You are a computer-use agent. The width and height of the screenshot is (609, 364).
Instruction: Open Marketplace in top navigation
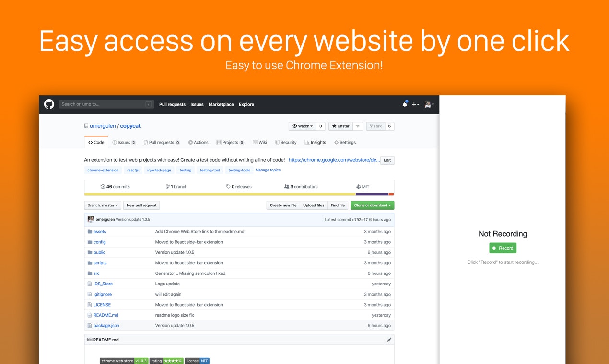[x=221, y=104]
